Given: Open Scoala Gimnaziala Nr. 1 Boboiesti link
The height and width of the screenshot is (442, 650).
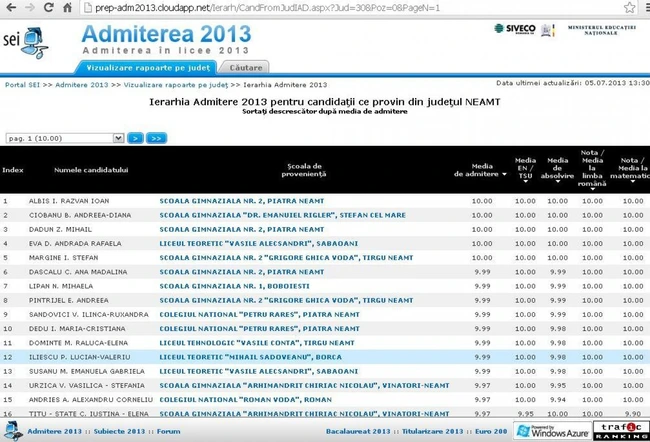Looking at the screenshot, I should pyautogui.click(x=235, y=286).
